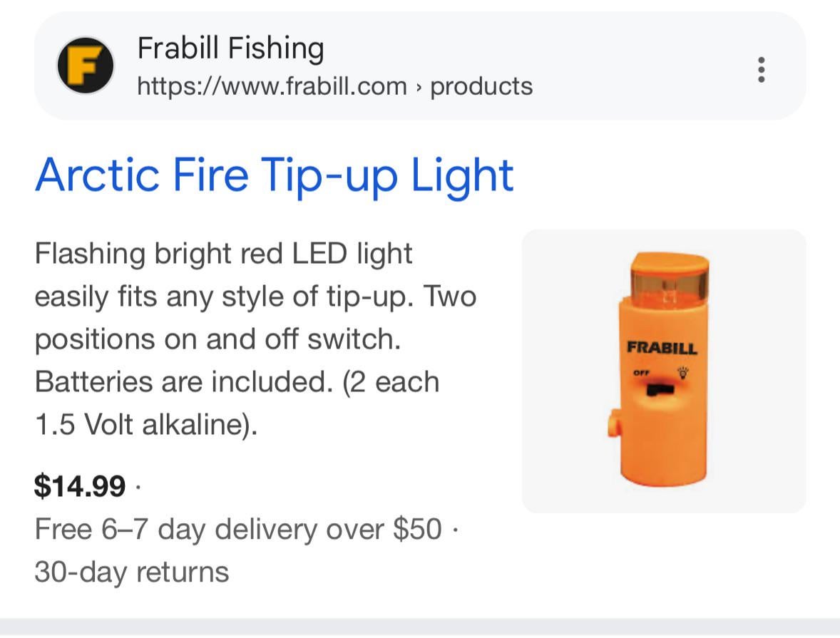840x638 pixels.
Task: Click the FRABILL logo on product photo
Action: [662, 349]
